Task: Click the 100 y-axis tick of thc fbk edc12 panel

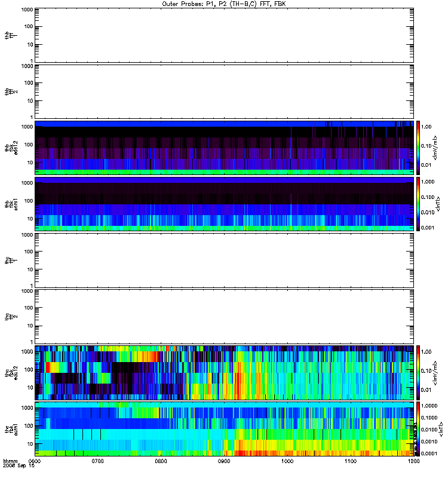Action: click(x=29, y=369)
